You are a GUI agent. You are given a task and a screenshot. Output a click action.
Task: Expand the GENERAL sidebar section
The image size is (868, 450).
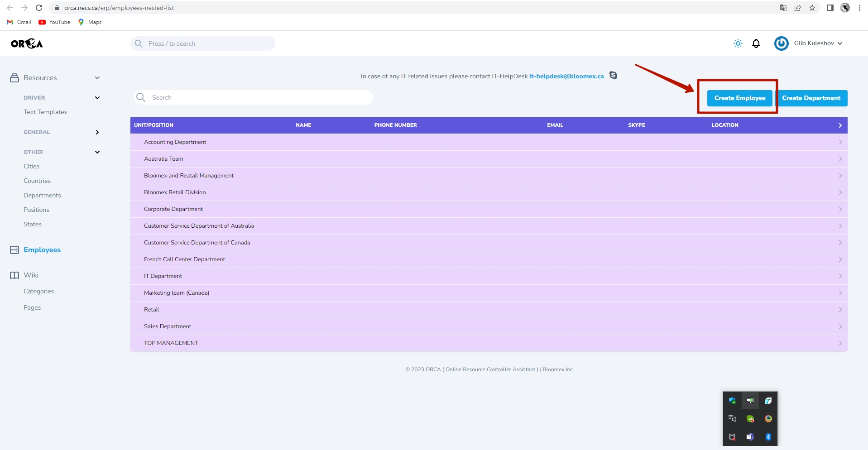click(x=97, y=132)
